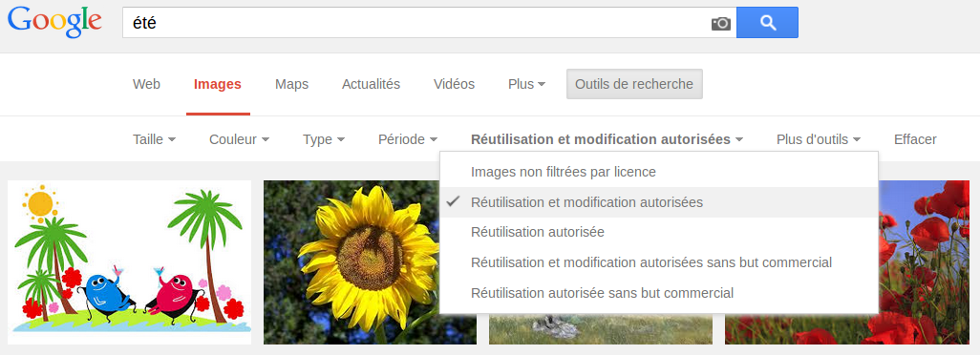Viewport: 980px width, 355px height.
Task: Open the Maps tab
Action: pos(292,84)
